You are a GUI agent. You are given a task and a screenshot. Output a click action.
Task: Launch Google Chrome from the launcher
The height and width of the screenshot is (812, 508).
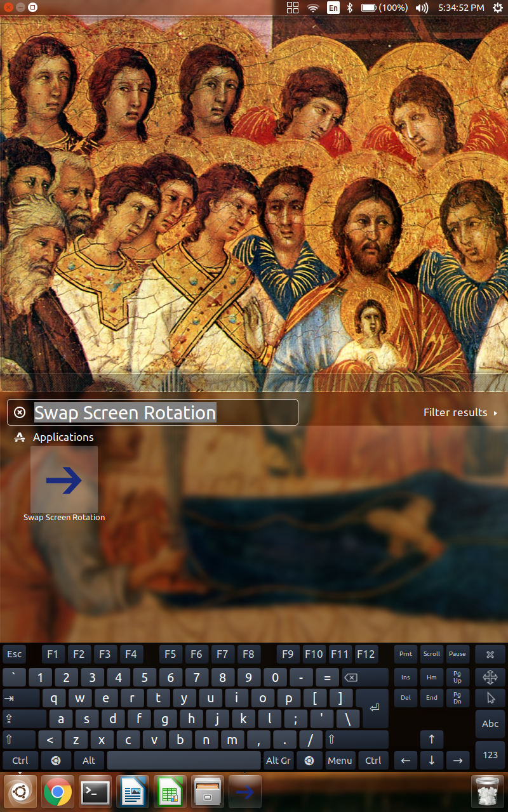pos(58,791)
